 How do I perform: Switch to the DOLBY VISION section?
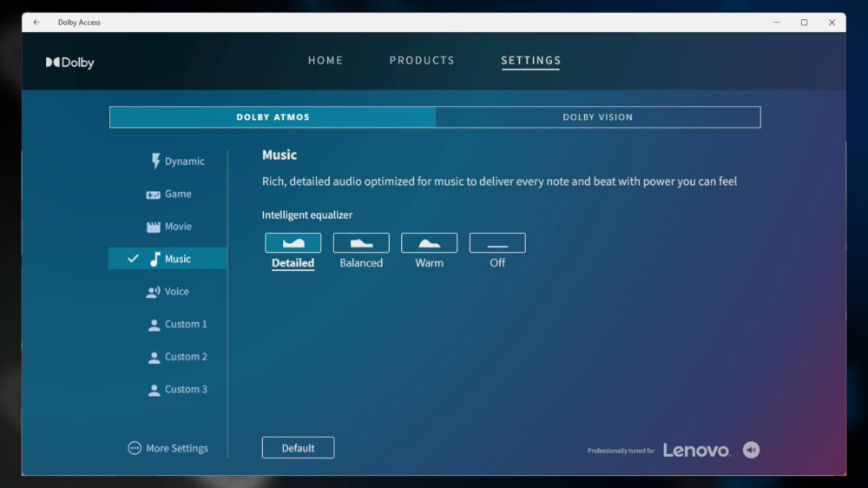(598, 117)
